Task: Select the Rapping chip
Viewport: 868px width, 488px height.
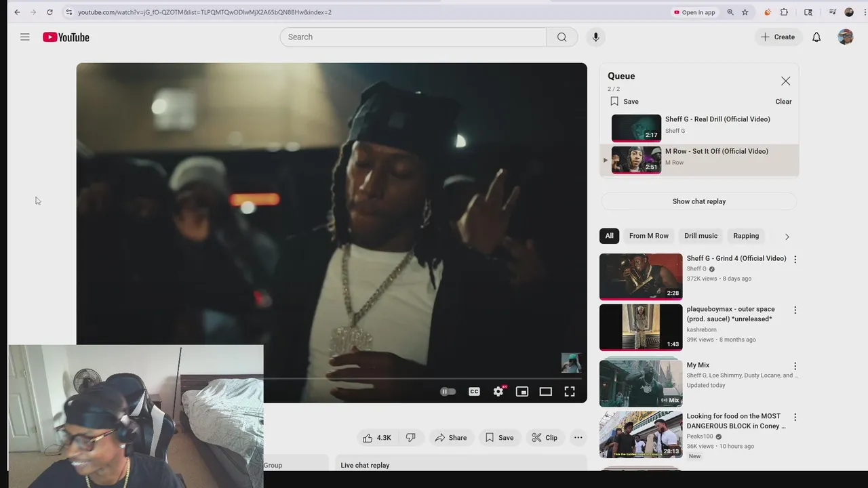Action: coord(746,236)
